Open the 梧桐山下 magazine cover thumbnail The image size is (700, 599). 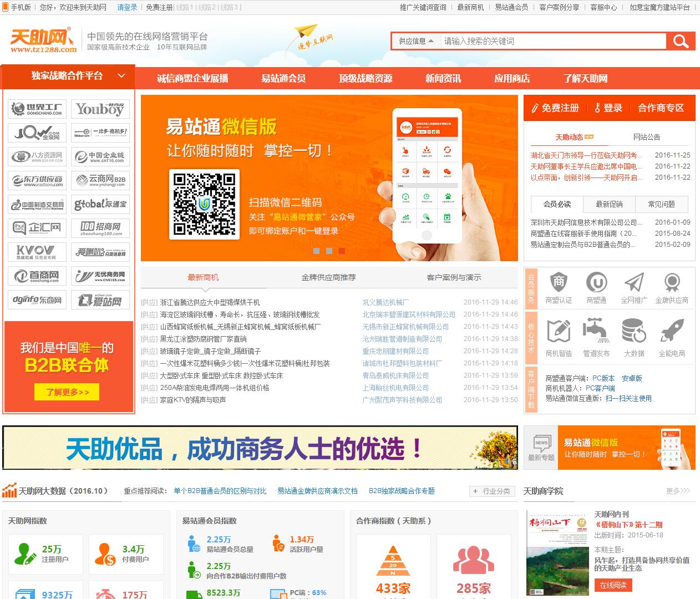pyautogui.click(x=557, y=553)
